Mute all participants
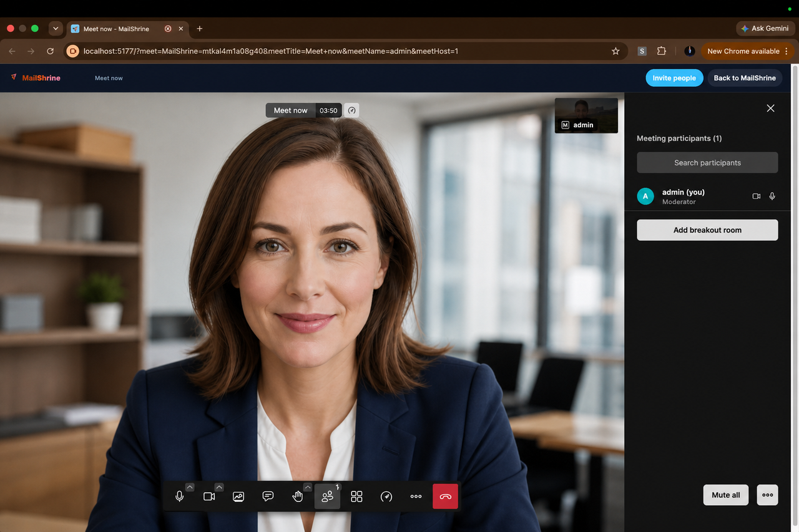This screenshot has height=532, width=799. point(726,495)
